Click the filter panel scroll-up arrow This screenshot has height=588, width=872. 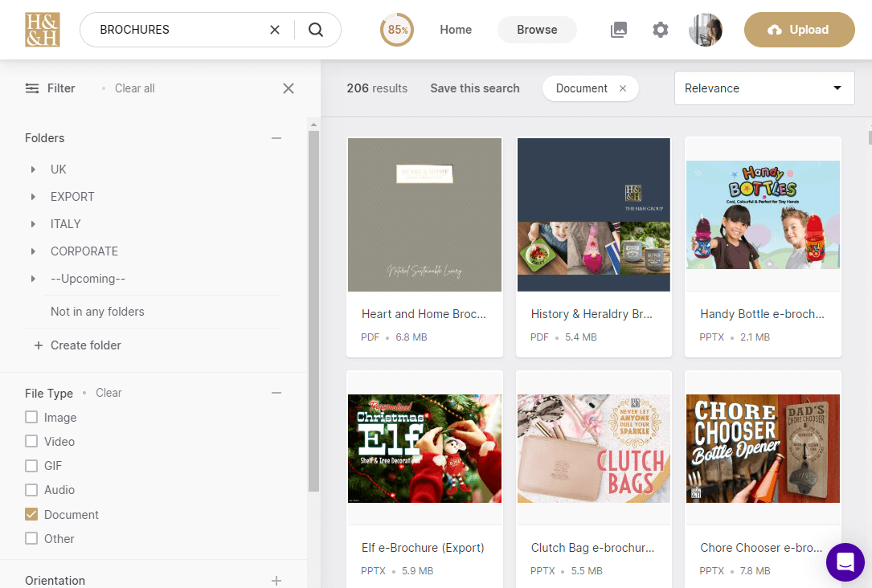click(x=313, y=125)
